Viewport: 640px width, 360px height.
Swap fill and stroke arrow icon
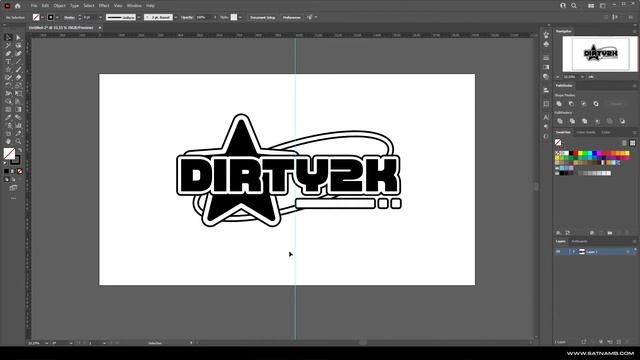pyautogui.click(x=20, y=150)
